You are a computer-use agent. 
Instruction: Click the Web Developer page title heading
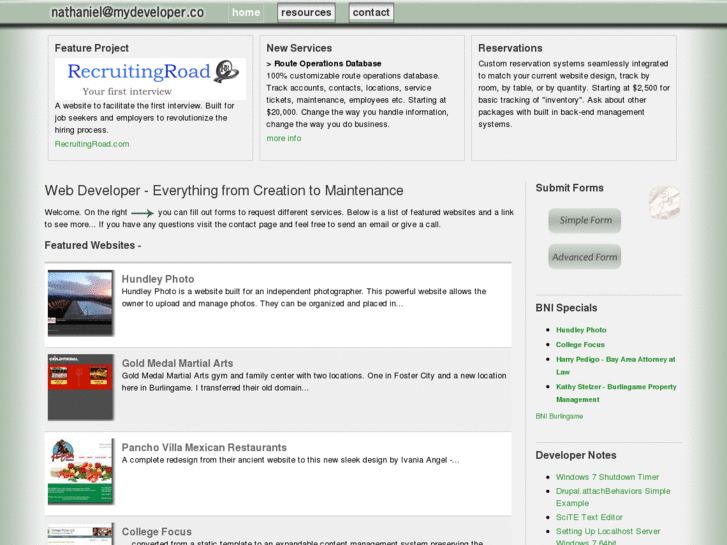224,191
